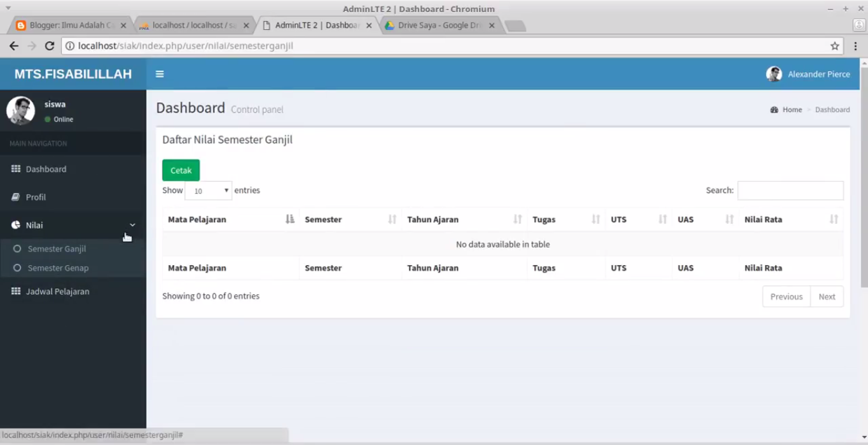Click the Chromium profile icon above menu
Viewport: 868px width, 445px height.
pos(858,25)
